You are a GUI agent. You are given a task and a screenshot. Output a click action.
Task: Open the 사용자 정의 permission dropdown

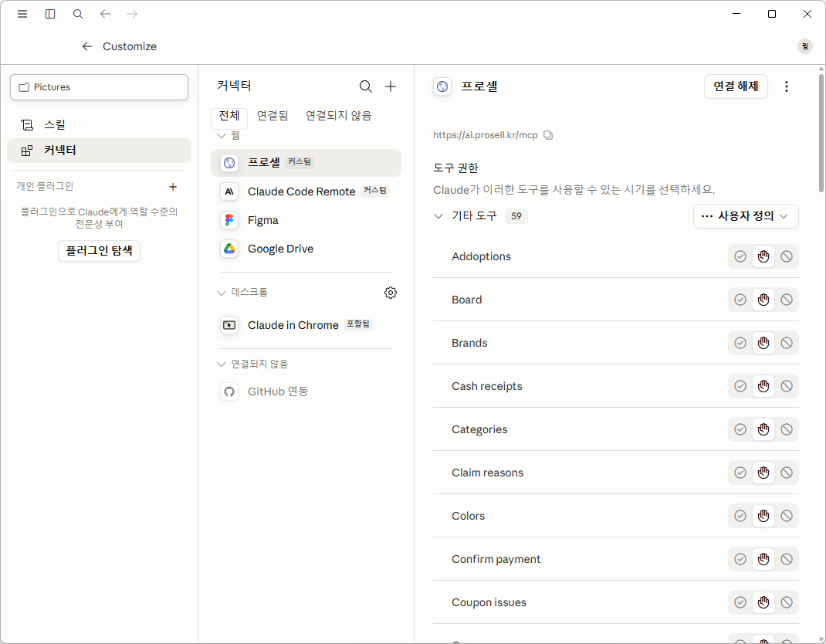tap(746, 216)
